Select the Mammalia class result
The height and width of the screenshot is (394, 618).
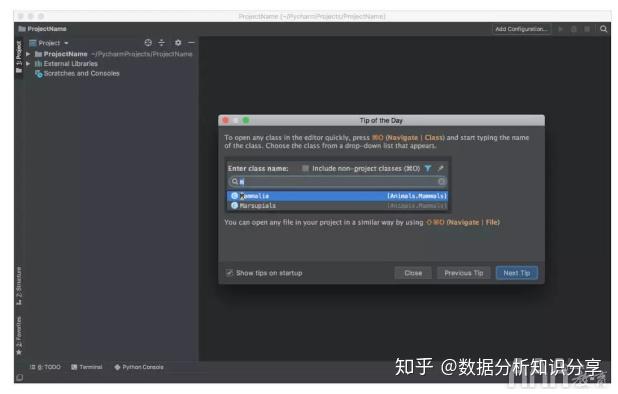point(337,196)
